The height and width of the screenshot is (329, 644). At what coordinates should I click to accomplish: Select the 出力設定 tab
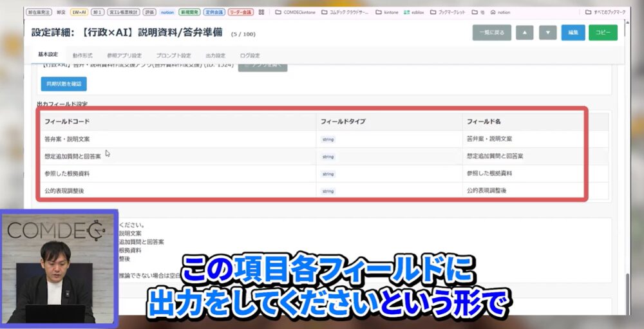pos(215,55)
